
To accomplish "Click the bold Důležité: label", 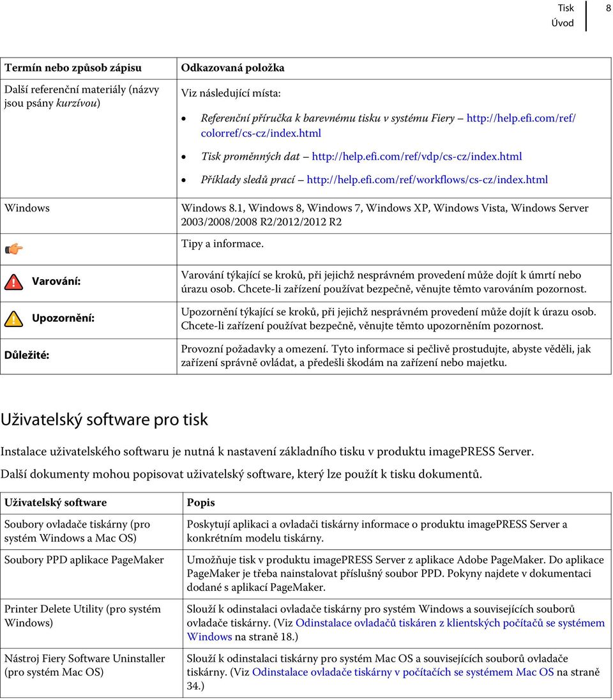I will coord(27,355).
